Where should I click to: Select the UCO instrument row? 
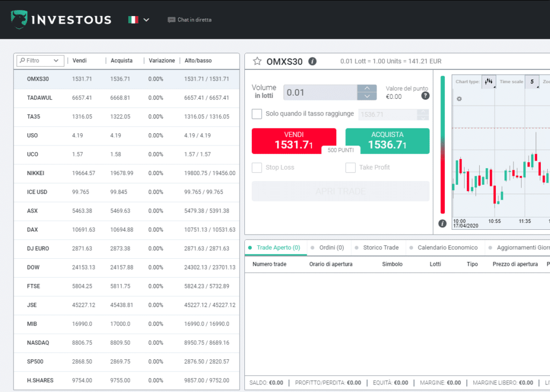click(x=127, y=155)
